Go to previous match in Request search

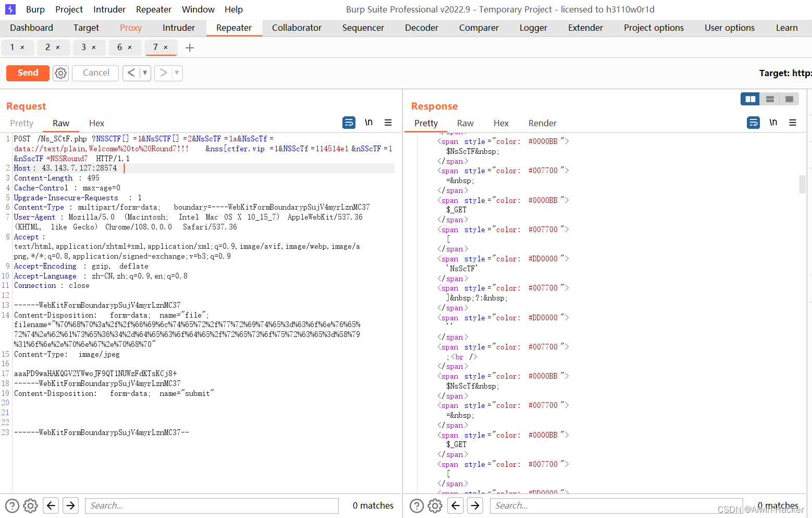pos(51,505)
